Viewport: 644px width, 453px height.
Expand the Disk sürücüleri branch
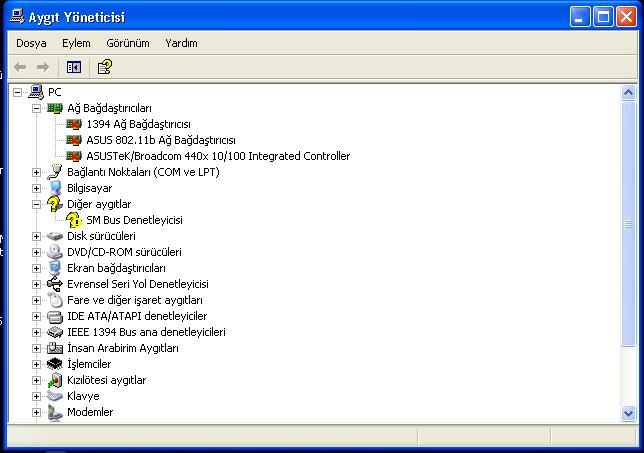[x=37, y=237]
